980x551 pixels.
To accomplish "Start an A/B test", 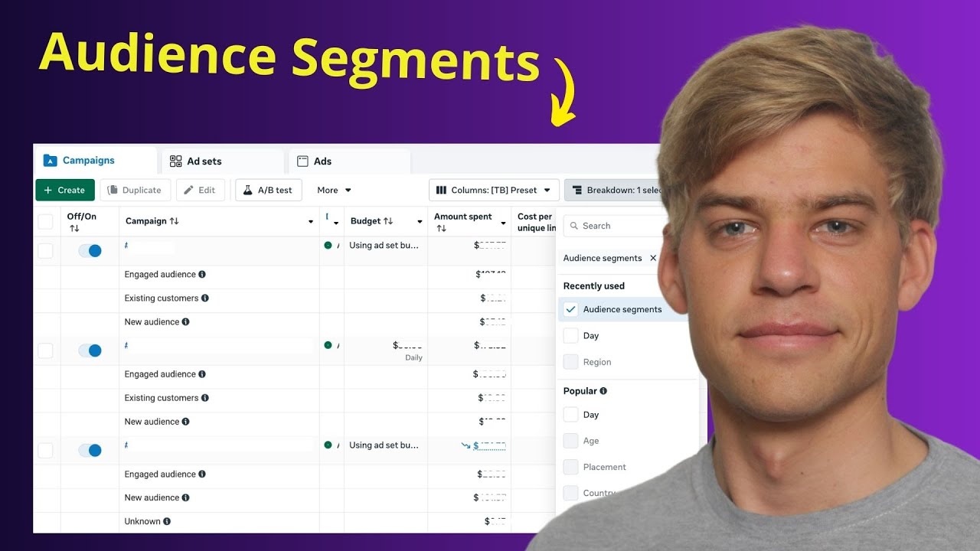I will (268, 190).
